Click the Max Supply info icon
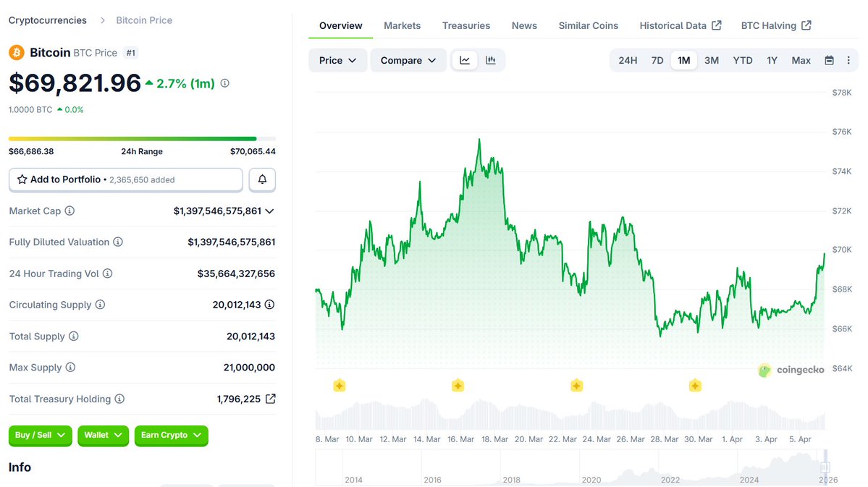Image resolution: width=868 pixels, height=487 pixels. [x=71, y=368]
